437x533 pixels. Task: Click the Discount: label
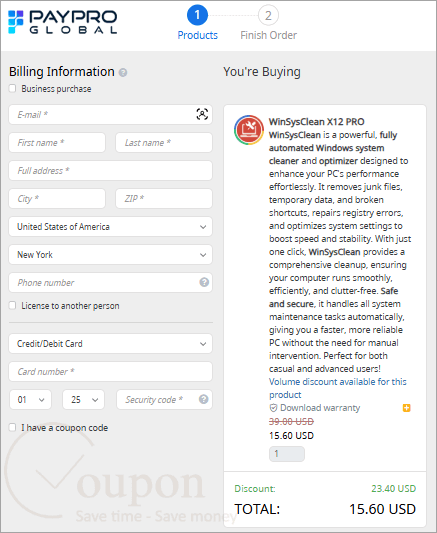click(255, 489)
